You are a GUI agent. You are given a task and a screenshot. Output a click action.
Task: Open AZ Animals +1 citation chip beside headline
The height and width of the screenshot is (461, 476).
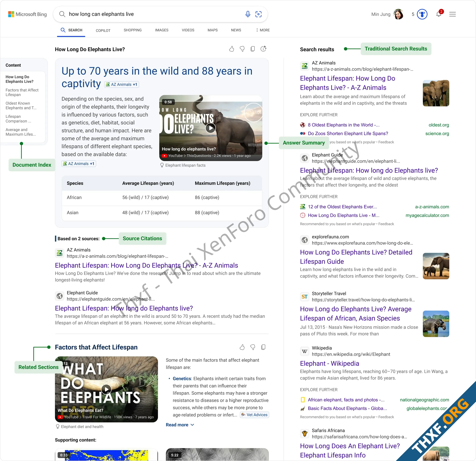(x=121, y=84)
